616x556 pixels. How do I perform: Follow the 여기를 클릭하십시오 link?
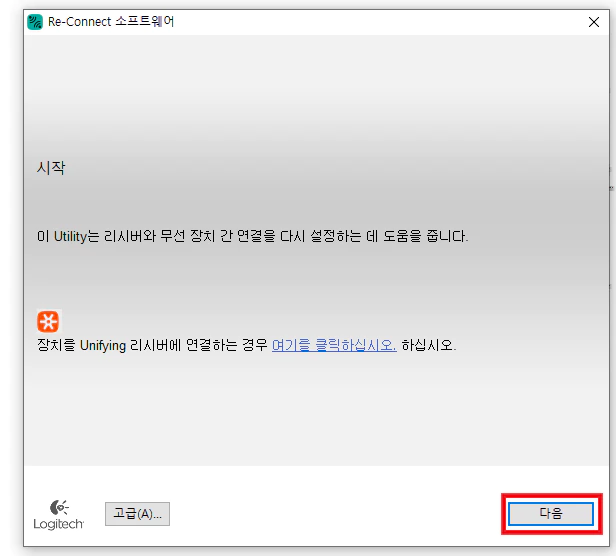[x=334, y=345]
